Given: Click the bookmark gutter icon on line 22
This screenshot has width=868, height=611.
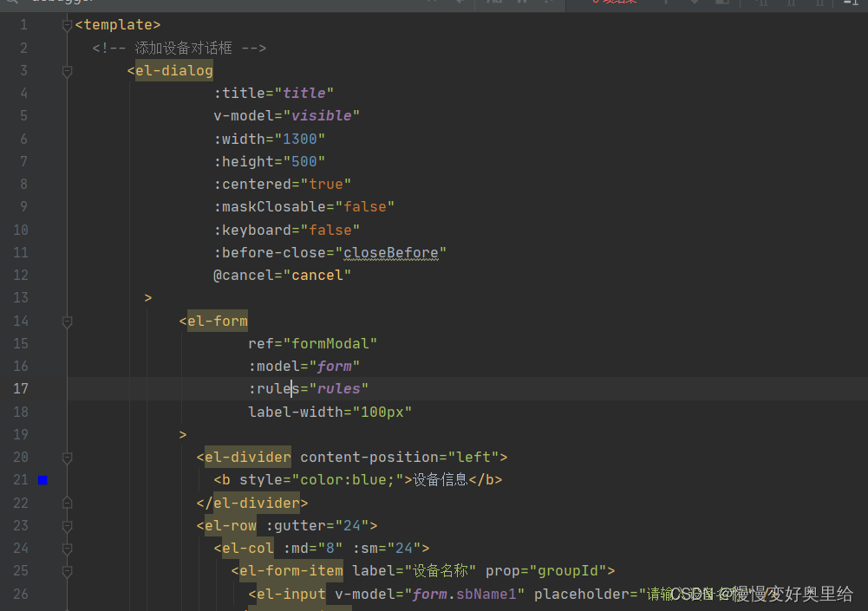Looking at the screenshot, I should (x=67, y=502).
